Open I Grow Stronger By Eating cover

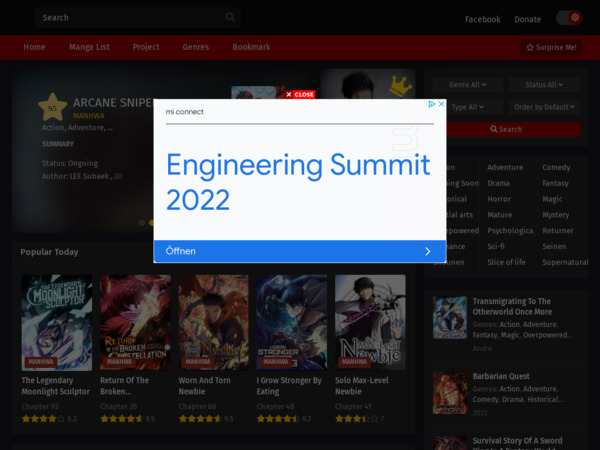292,323
